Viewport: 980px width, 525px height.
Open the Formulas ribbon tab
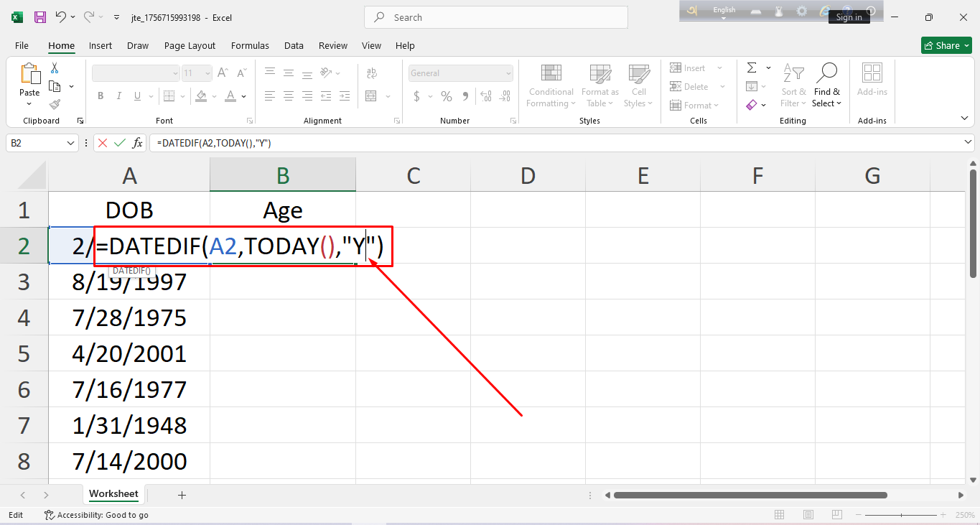pos(250,45)
